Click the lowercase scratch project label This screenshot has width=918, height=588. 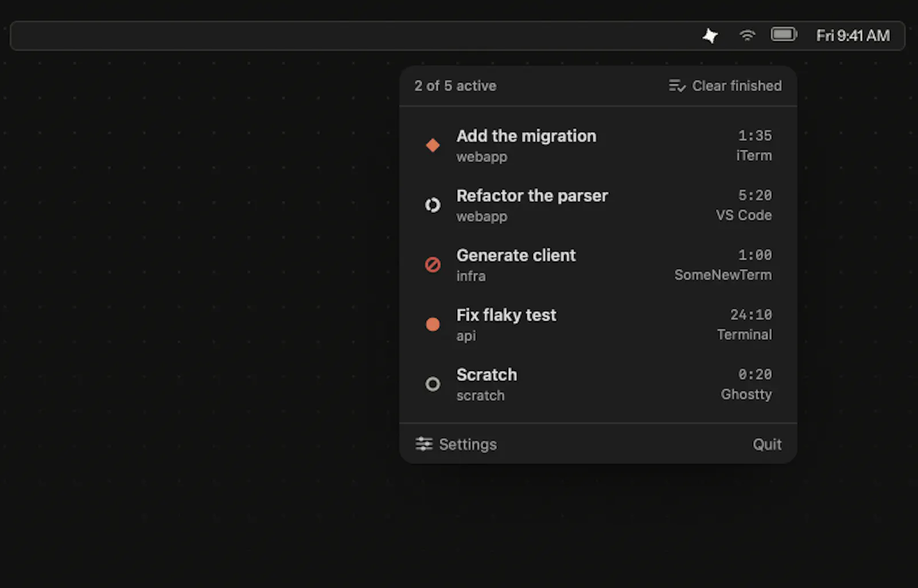481,395
